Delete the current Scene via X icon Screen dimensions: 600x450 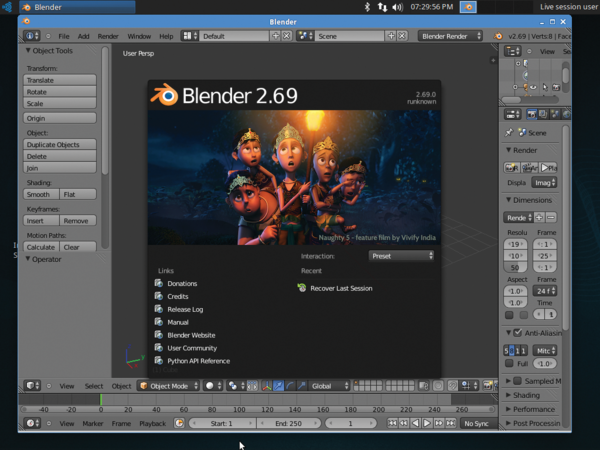[402, 36]
